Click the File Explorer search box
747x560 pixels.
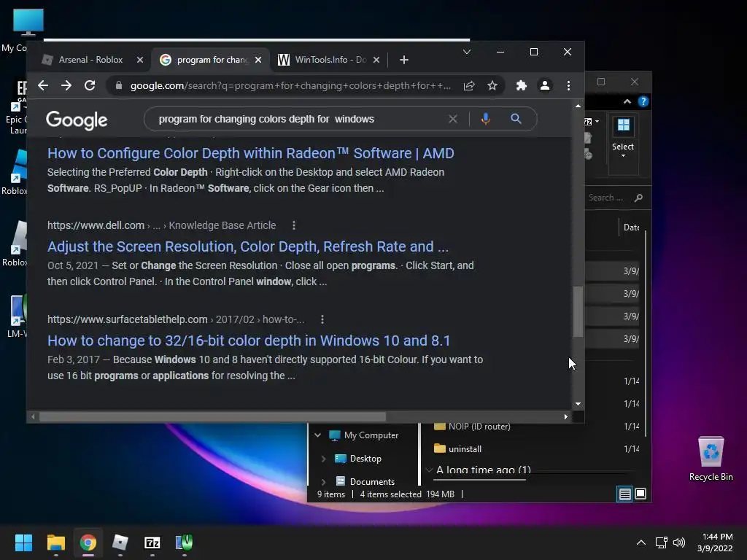tap(608, 198)
